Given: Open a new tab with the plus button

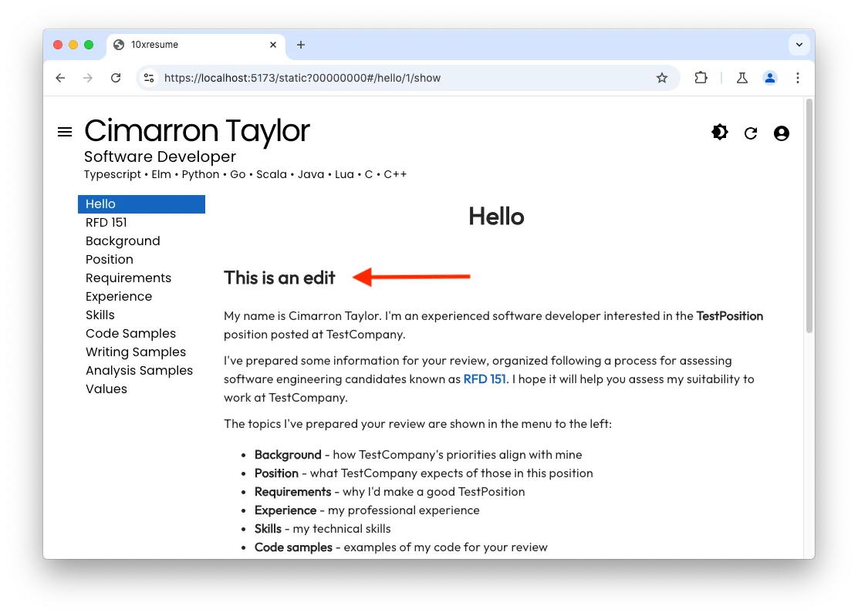Looking at the screenshot, I should click(x=301, y=45).
